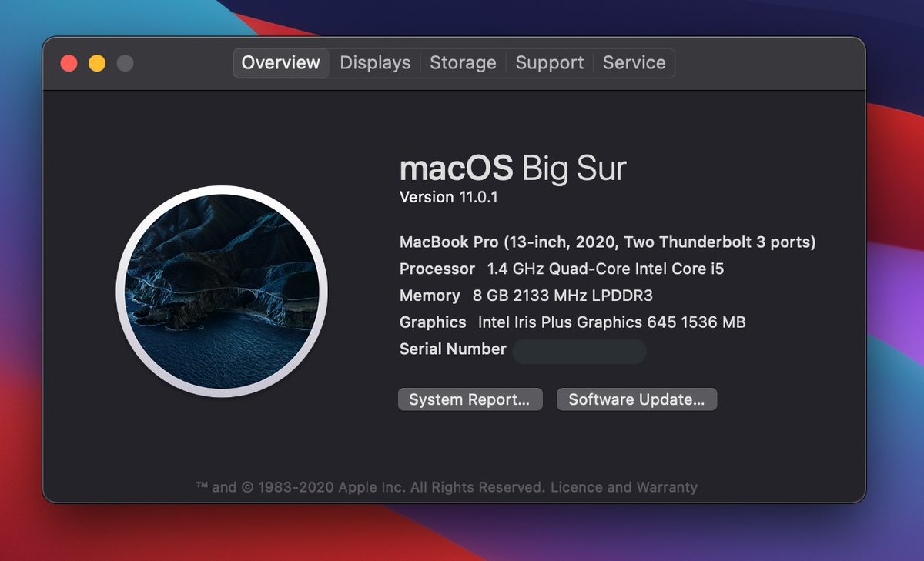Select the MacBook Pro model line

pyautogui.click(x=608, y=242)
